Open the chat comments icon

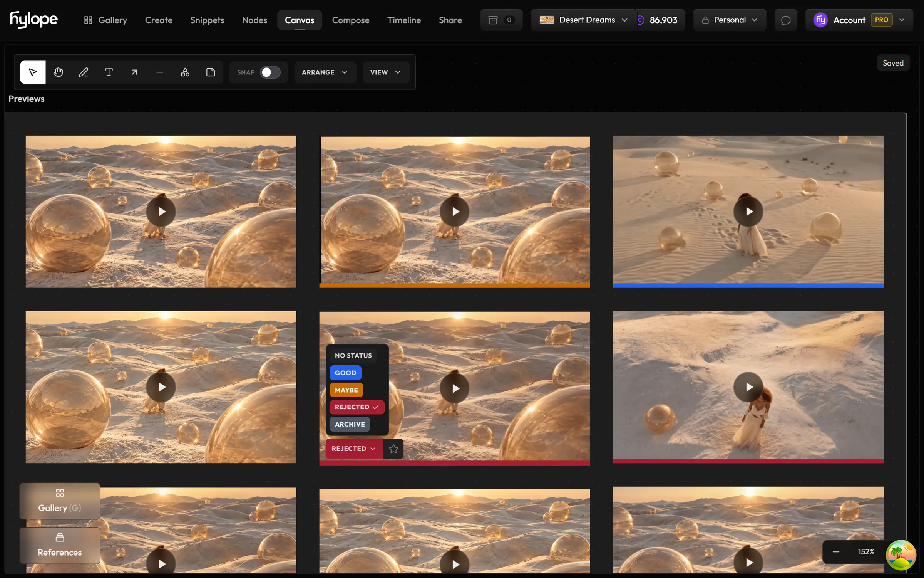pos(786,20)
